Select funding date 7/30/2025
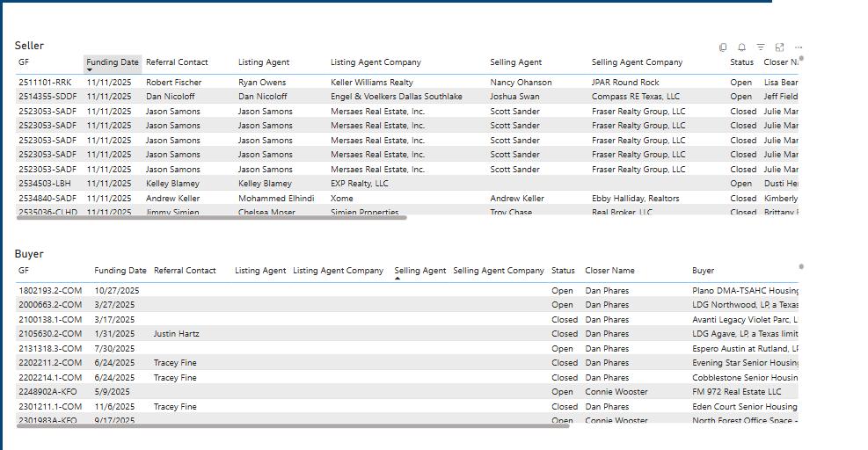The width and height of the screenshot is (868, 450). point(114,349)
